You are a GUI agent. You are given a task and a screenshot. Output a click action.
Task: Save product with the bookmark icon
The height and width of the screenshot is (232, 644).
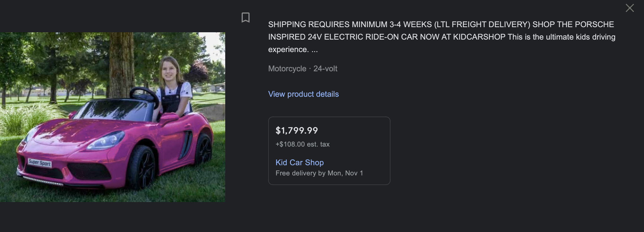pyautogui.click(x=245, y=18)
